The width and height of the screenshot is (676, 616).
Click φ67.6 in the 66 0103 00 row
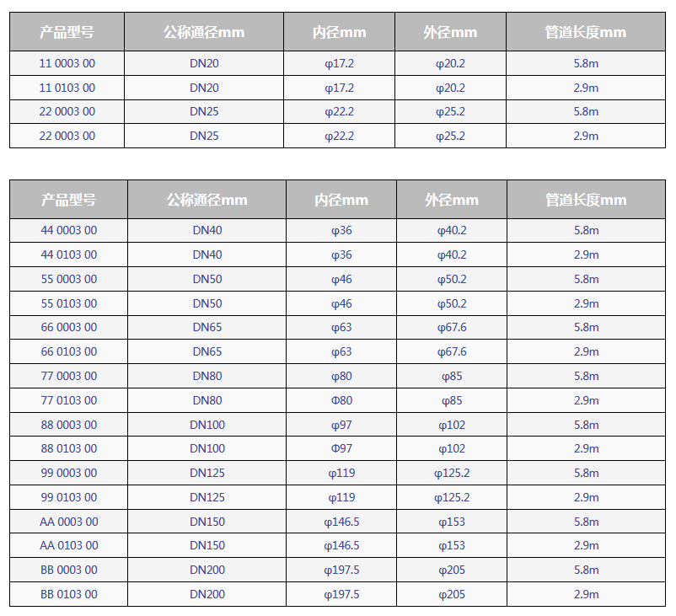452,351
